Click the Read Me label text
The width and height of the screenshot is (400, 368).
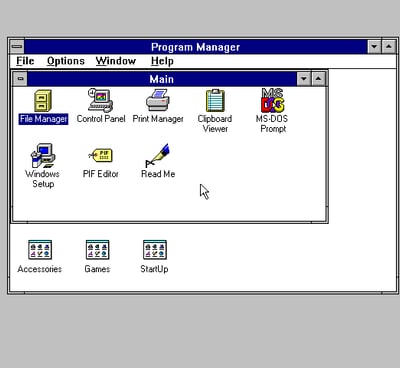[x=158, y=174]
